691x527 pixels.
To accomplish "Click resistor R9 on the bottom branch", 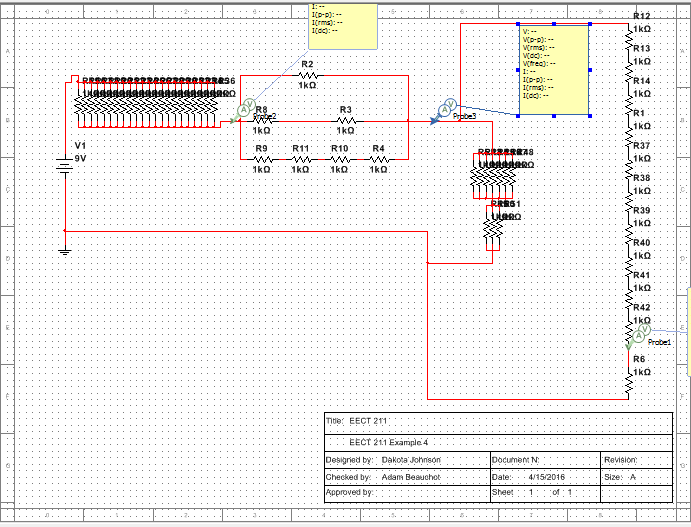I will click(261, 159).
